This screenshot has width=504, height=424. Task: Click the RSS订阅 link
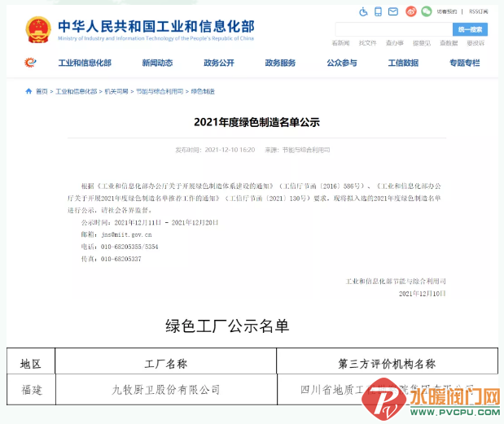[x=478, y=12]
